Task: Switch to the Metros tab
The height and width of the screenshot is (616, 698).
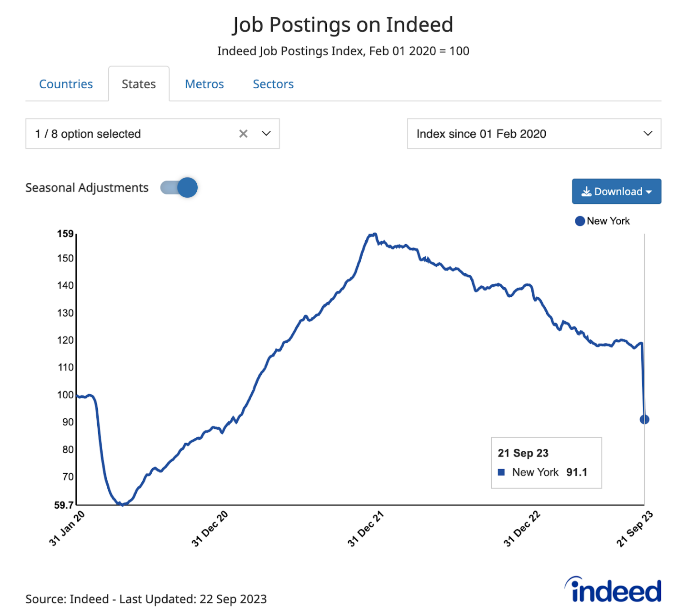Action: tap(204, 84)
